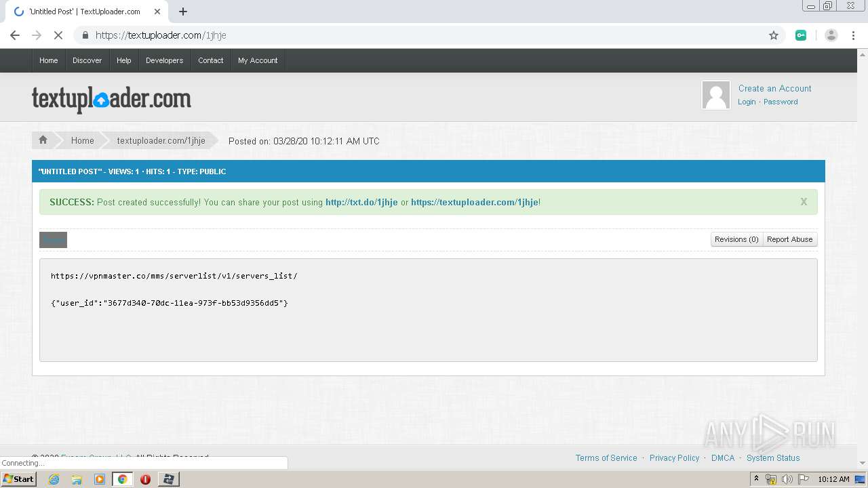
Task: Open Privacy Policy link
Action: (x=674, y=458)
